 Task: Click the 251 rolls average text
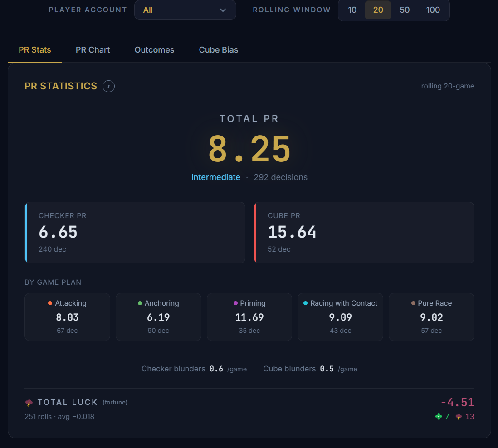(x=59, y=417)
